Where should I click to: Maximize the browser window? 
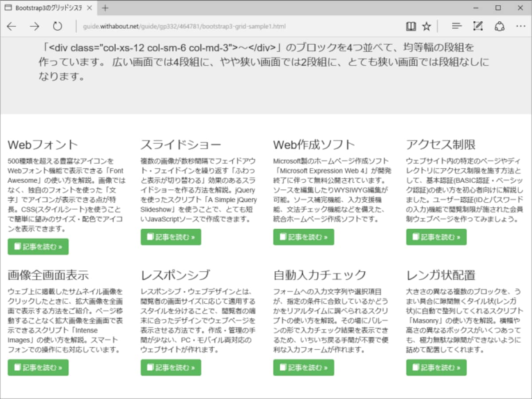pyautogui.click(x=498, y=8)
